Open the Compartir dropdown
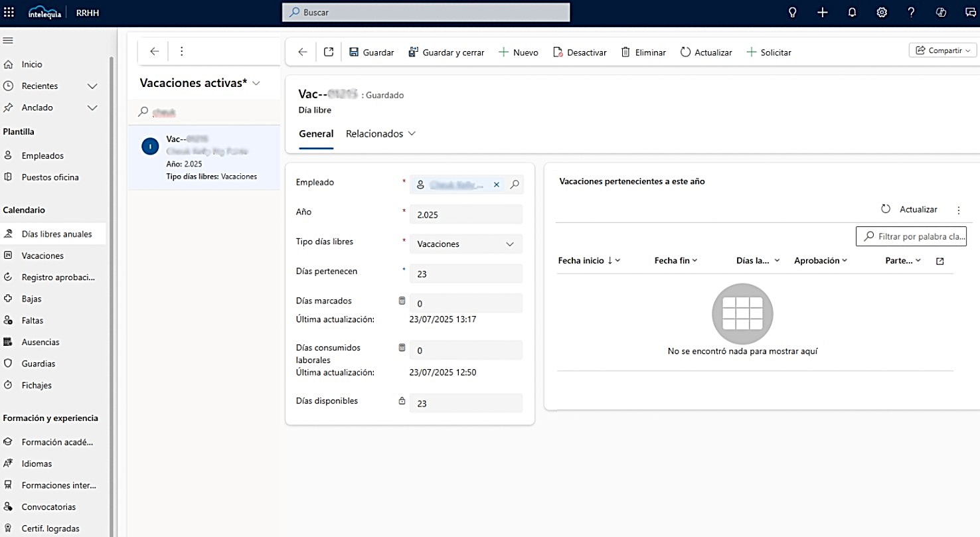 click(942, 50)
